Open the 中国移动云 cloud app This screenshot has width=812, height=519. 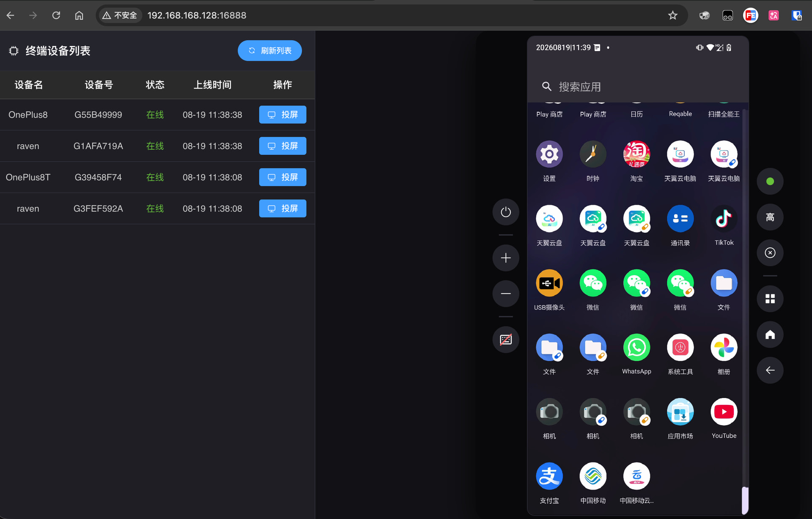click(636, 476)
